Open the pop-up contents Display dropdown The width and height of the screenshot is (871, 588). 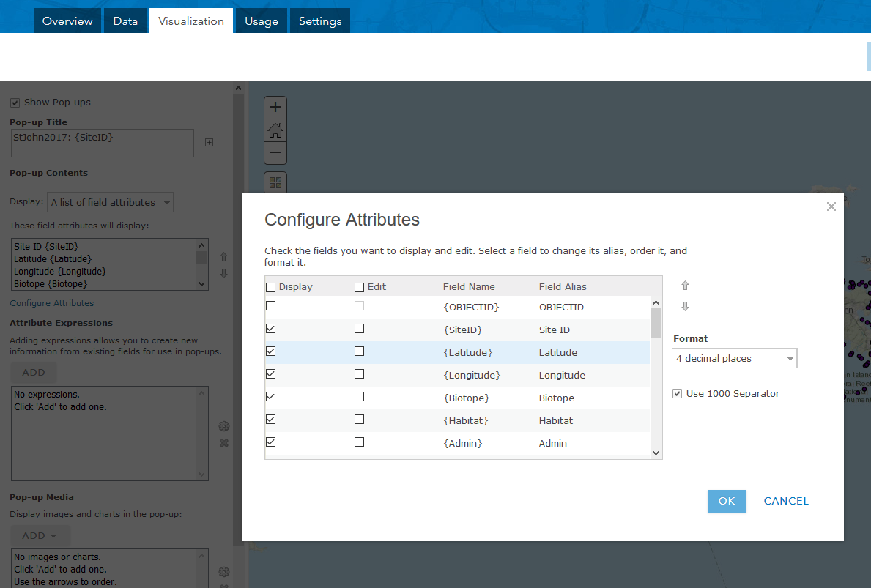point(111,202)
